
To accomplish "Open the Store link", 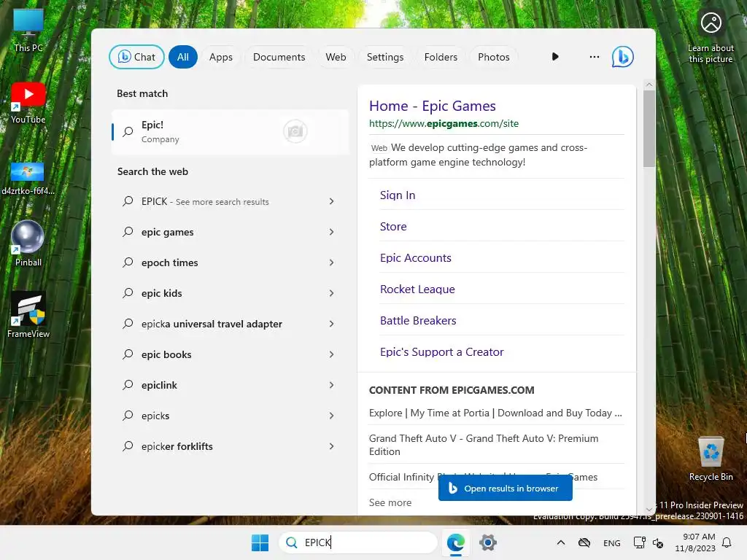I will pos(393,226).
